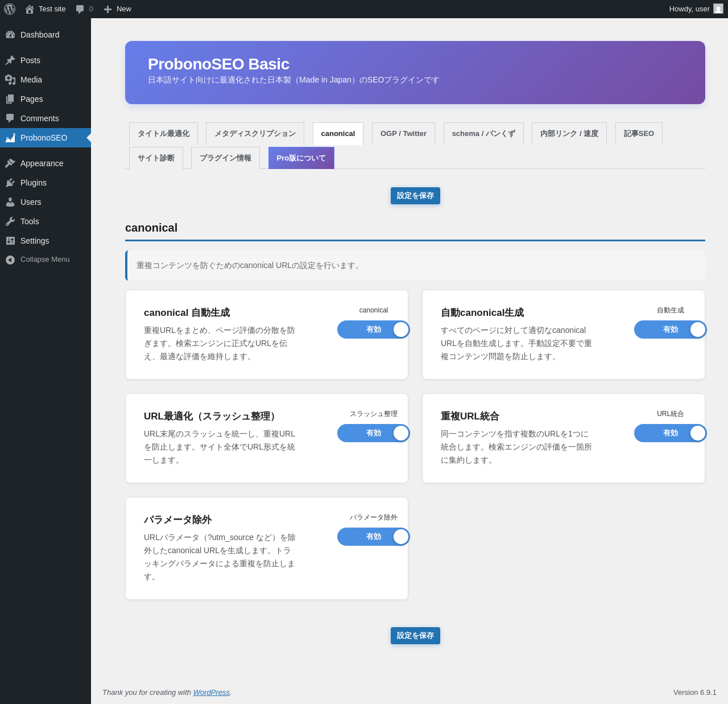Click the URL最適化（スラッシュ整理） card title

211,416
